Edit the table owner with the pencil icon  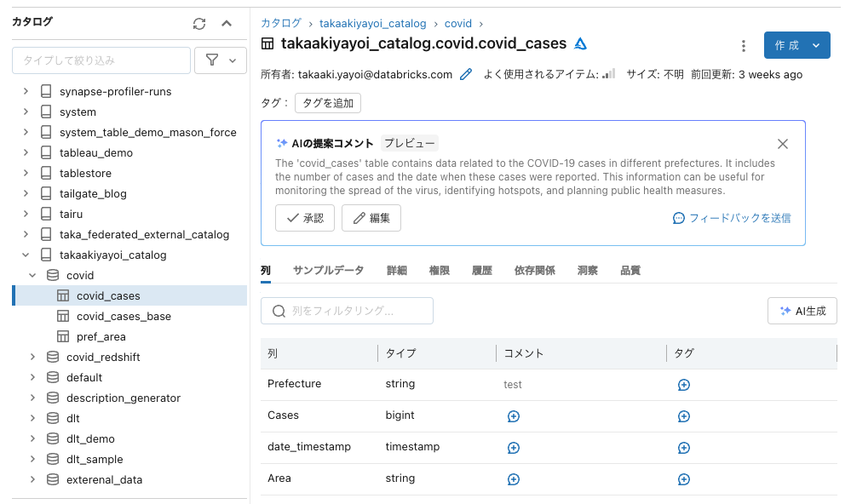(465, 74)
